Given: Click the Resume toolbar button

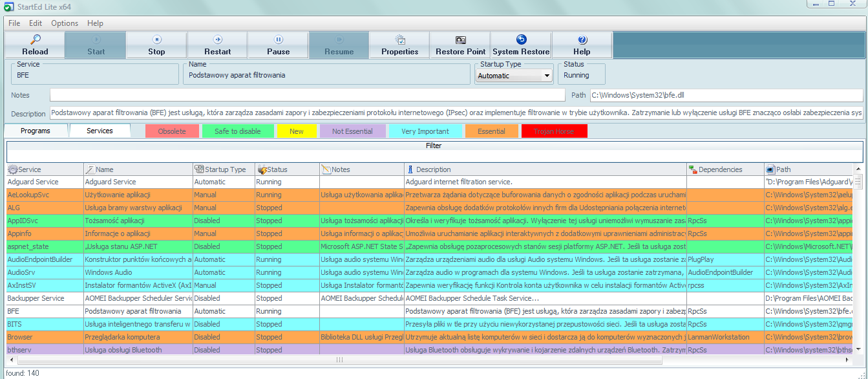Looking at the screenshot, I should click(x=339, y=45).
